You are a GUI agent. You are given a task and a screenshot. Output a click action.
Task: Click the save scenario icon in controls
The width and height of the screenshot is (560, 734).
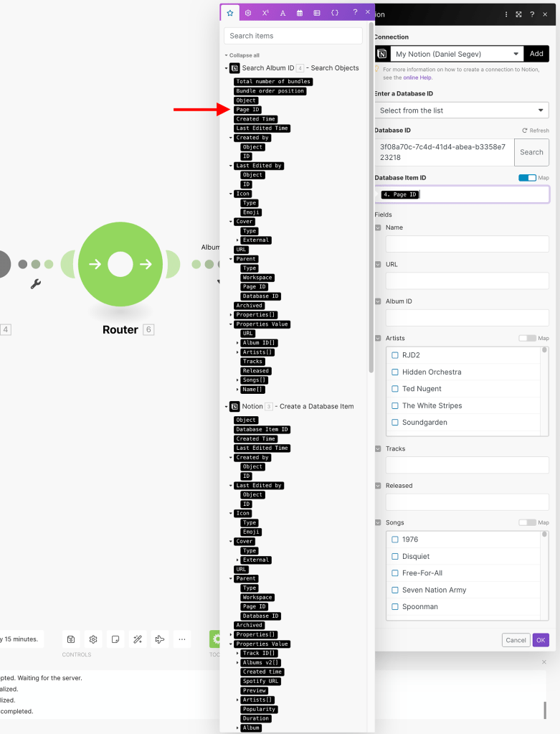click(x=71, y=639)
